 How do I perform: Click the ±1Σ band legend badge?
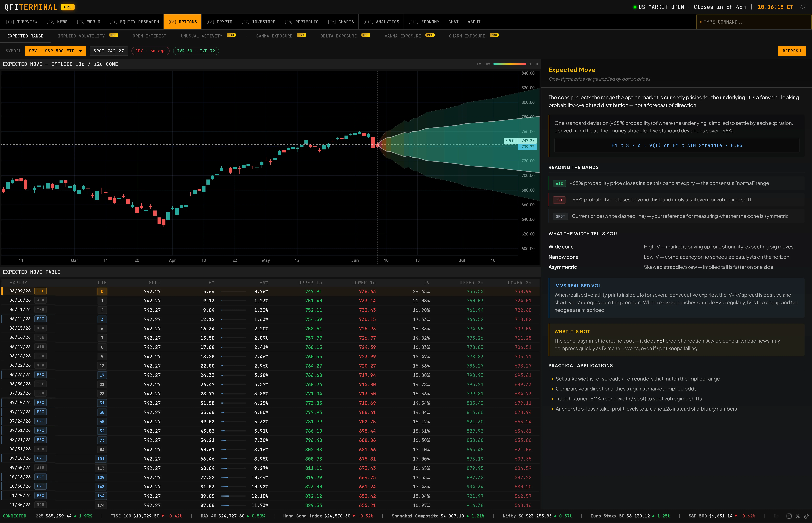point(559,183)
